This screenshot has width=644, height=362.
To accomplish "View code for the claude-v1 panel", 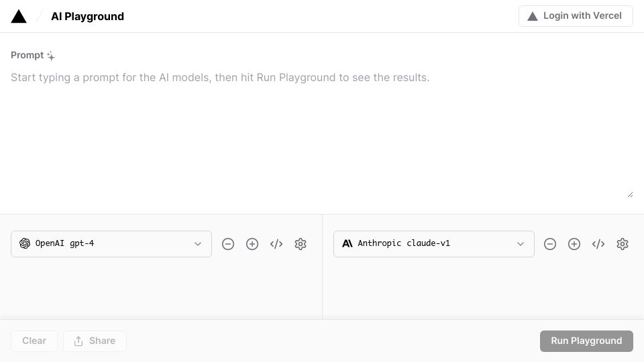I will (x=598, y=244).
